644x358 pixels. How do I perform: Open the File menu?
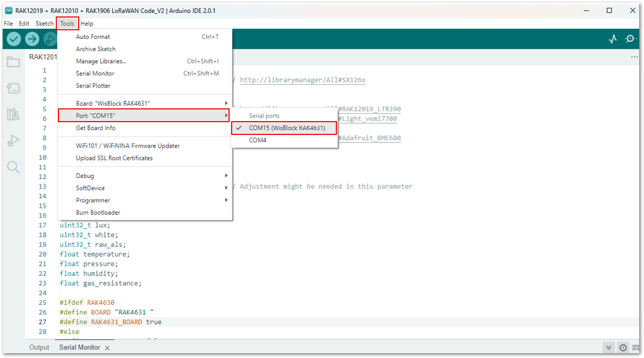pyautogui.click(x=9, y=23)
